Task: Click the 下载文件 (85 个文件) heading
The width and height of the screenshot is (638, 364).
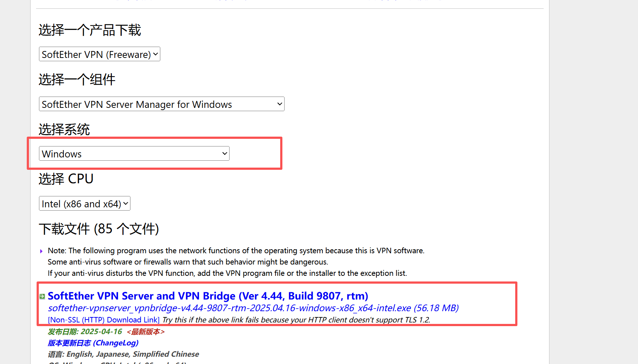Action: pyautogui.click(x=99, y=229)
